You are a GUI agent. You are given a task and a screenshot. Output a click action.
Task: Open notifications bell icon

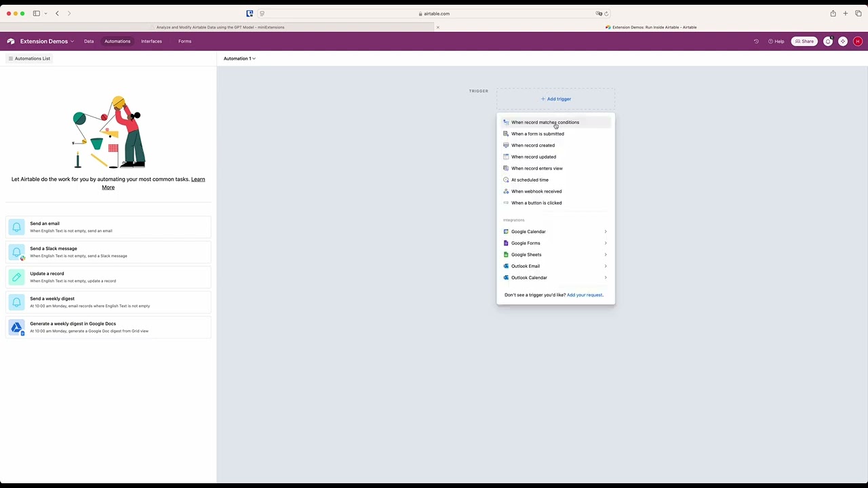pyautogui.click(x=828, y=41)
